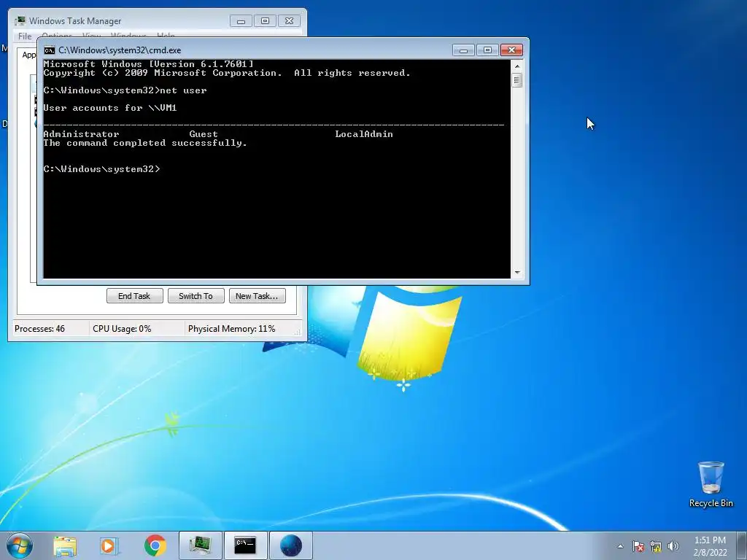Viewport: 747px width, 560px height.
Task: Click the CPU Usage: 0% status entry
Action: tap(122, 329)
